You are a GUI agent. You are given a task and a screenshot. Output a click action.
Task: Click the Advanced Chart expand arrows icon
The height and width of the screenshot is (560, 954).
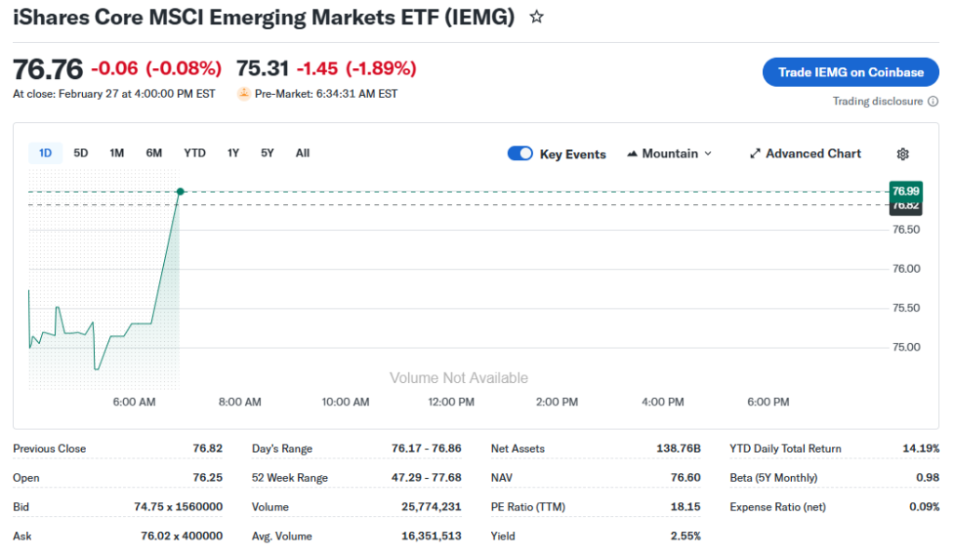click(x=756, y=154)
